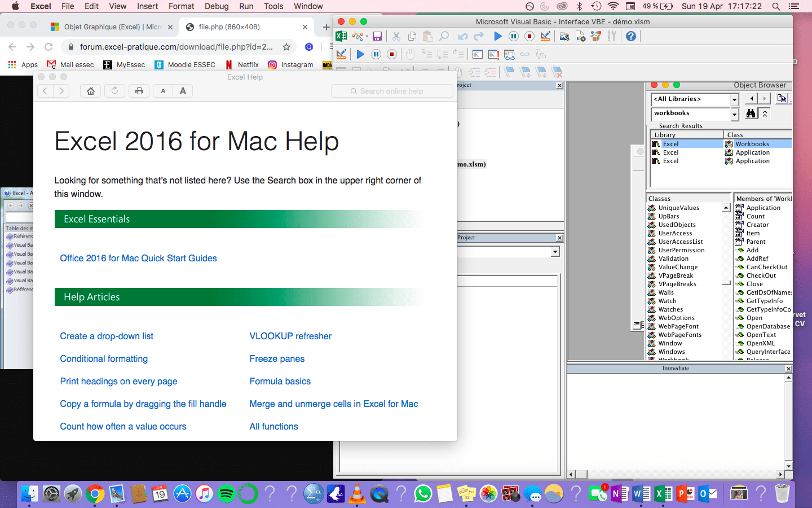
Task: Click the Save icon in VBE toolbar
Action: [x=377, y=36]
